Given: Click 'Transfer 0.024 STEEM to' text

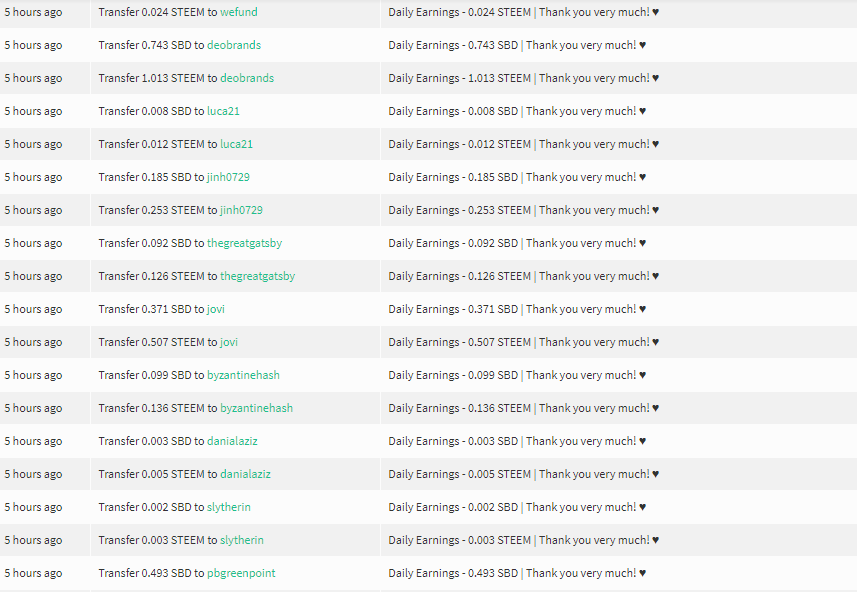Looking at the screenshot, I should pyautogui.click(x=158, y=12).
